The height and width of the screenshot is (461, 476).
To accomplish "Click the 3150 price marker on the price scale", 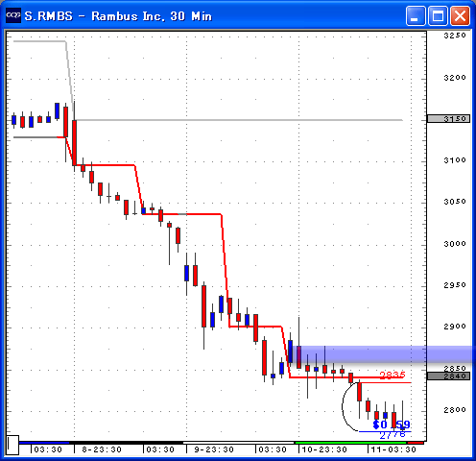I will pyautogui.click(x=448, y=119).
